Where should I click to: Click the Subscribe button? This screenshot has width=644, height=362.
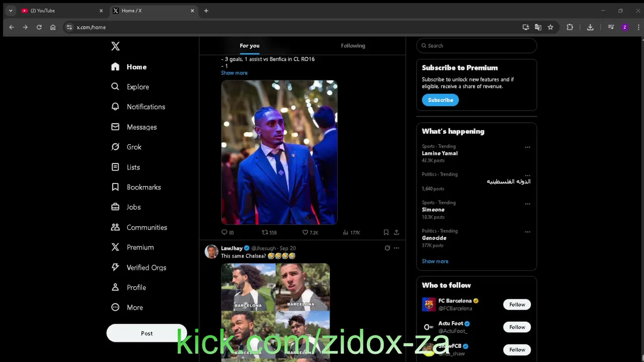[x=440, y=100]
